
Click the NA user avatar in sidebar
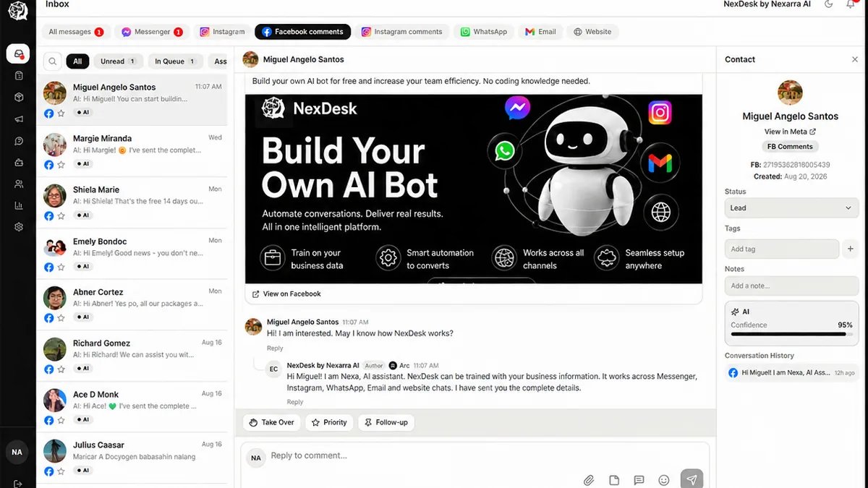tap(17, 452)
